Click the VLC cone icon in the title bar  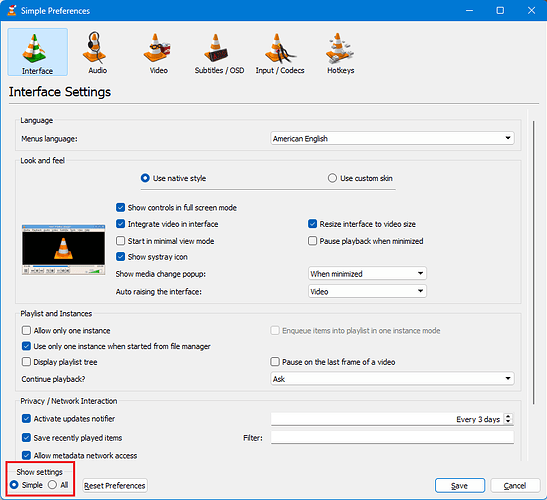point(12,10)
